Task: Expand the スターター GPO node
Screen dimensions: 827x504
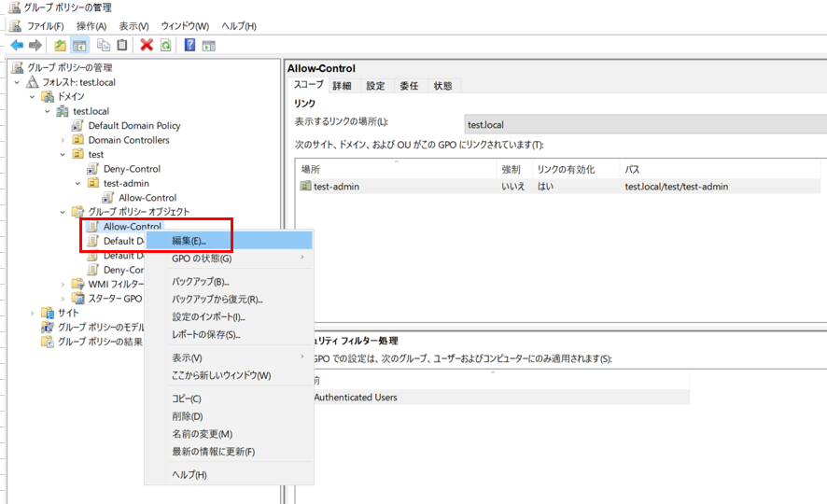Action: coord(63,299)
